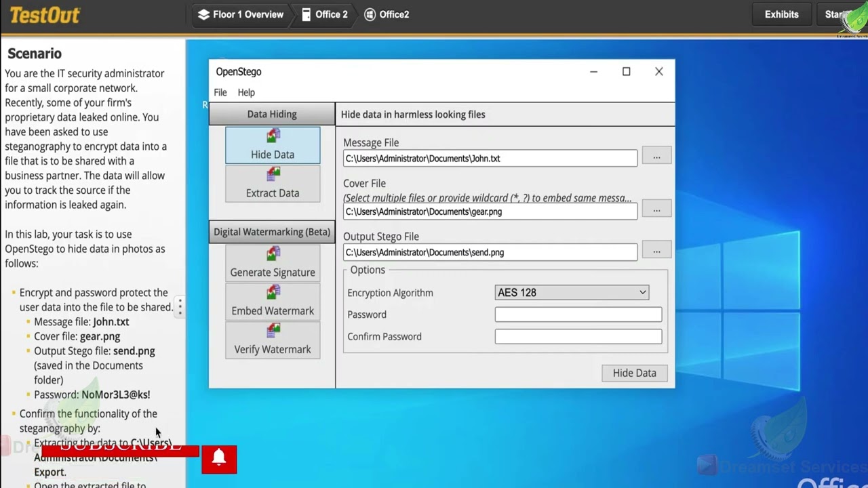Click the Hide Data submit button
Viewport: 868px width, 488px height.
tap(635, 373)
